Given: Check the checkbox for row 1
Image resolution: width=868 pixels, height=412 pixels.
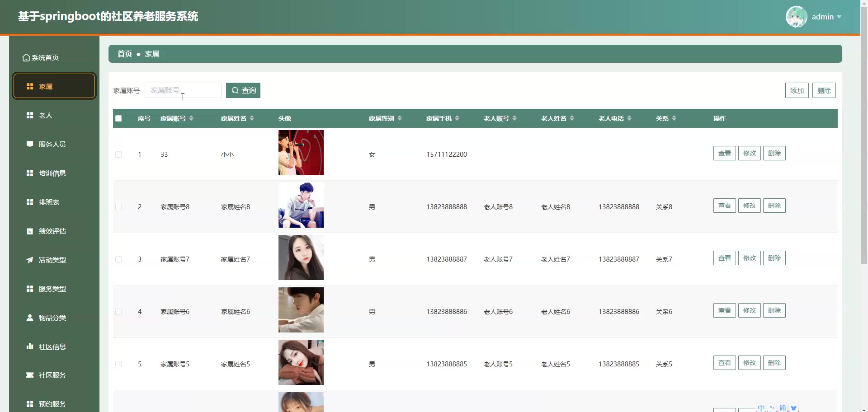Looking at the screenshot, I should [x=118, y=154].
